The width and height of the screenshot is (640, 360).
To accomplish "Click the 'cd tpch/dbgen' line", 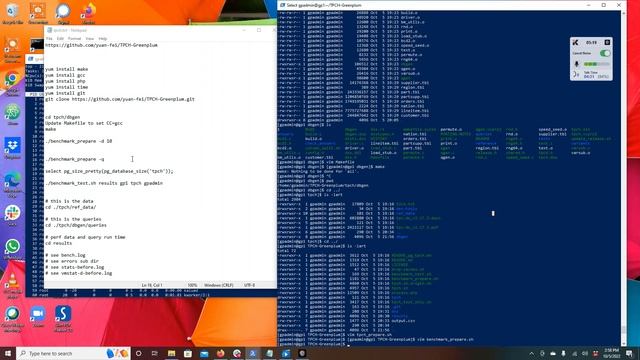I will tap(62, 117).
